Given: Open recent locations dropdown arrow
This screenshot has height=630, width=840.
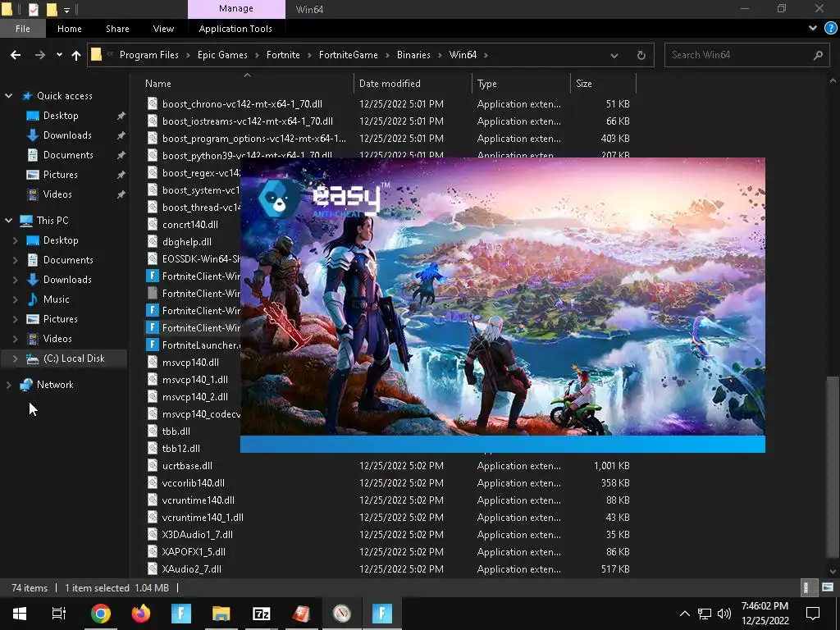Looking at the screenshot, I should coord(59,55).
